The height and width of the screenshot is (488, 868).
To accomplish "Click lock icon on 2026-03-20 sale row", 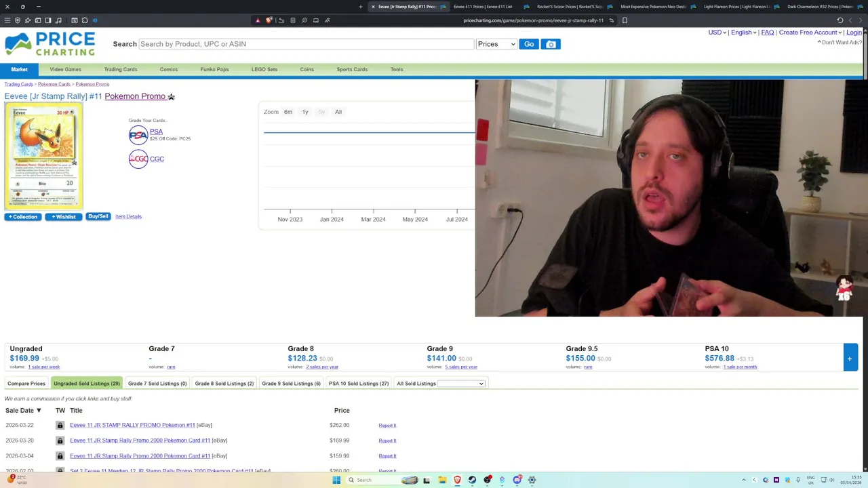I will tap(60, 441).
